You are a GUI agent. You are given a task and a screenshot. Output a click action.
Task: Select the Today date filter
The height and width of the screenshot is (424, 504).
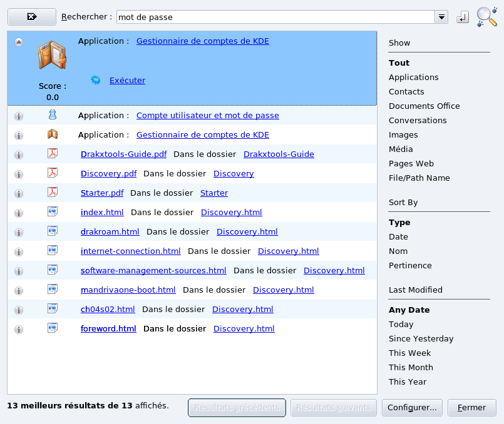400,324
